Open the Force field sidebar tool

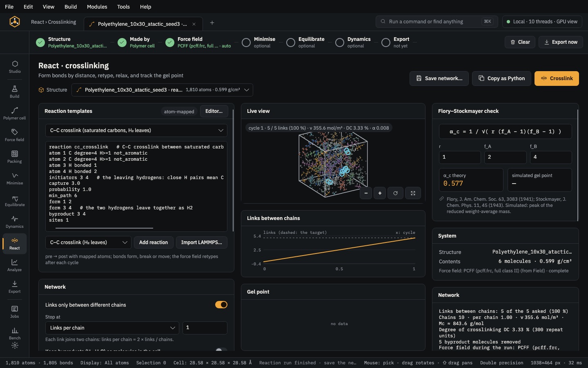[x=15, y=135]
